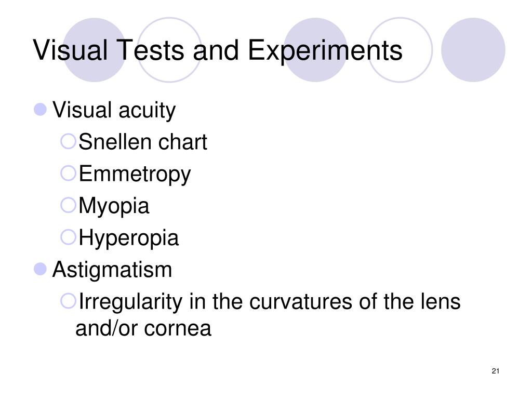Click the word "Emmetropy"
Viewport: 532px width, 399px height.
point(135,174)
